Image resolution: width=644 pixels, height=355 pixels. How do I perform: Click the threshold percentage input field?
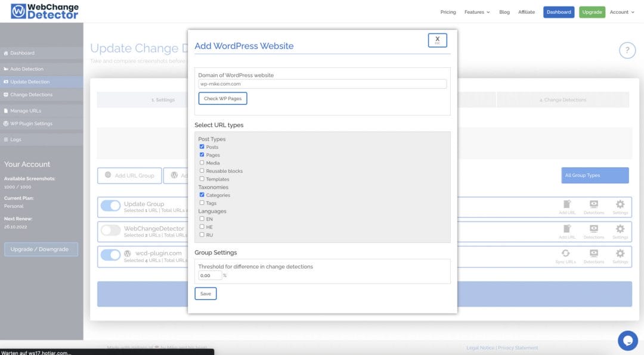pos(210,275)
